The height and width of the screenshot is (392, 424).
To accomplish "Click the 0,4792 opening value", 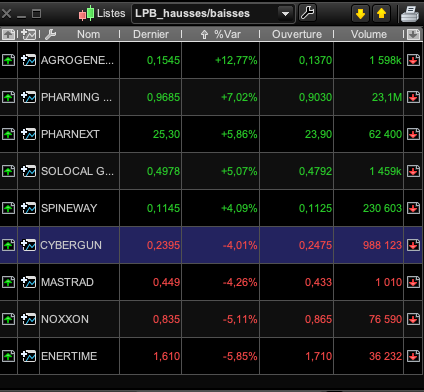I will [x=315, y=171].
